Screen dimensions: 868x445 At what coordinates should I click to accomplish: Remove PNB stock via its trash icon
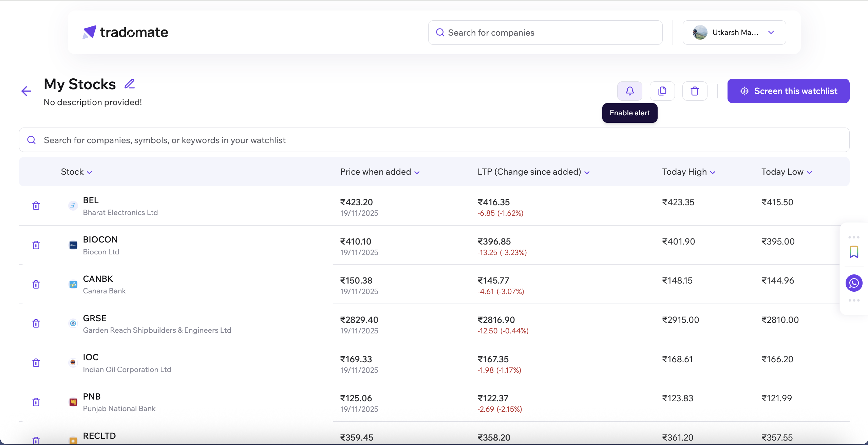(36, 402)
